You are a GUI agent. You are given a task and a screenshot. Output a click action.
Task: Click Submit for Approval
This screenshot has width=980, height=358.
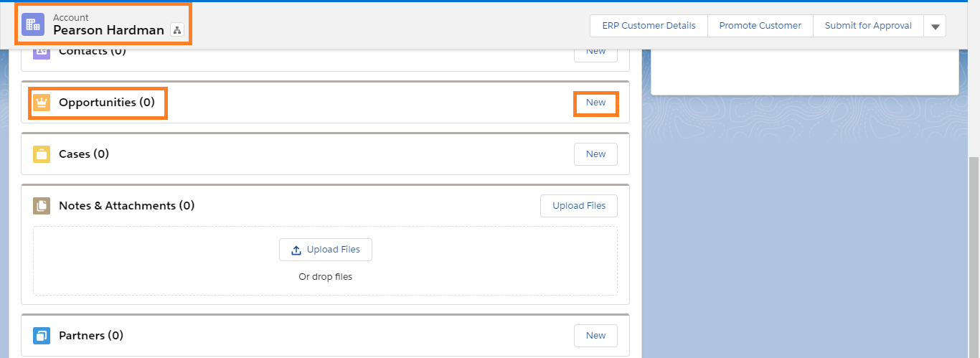(868, 26)
